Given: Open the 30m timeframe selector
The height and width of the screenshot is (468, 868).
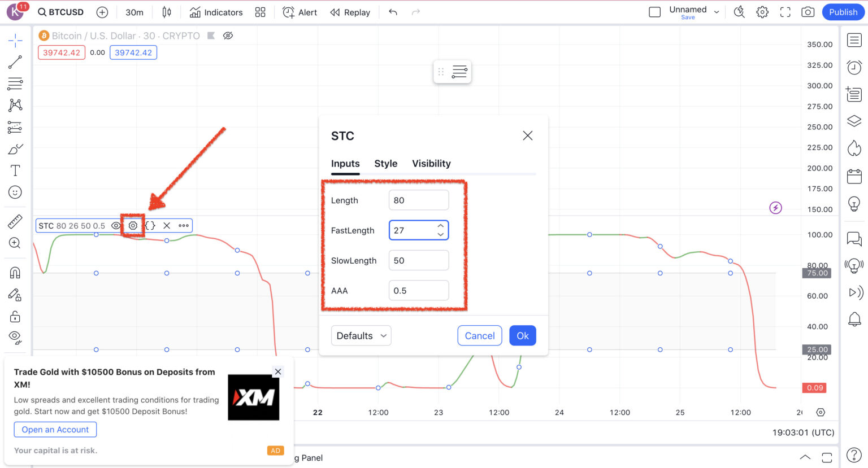Looking at the screenshot, I should pyautogui.click(x=134, y=12).
